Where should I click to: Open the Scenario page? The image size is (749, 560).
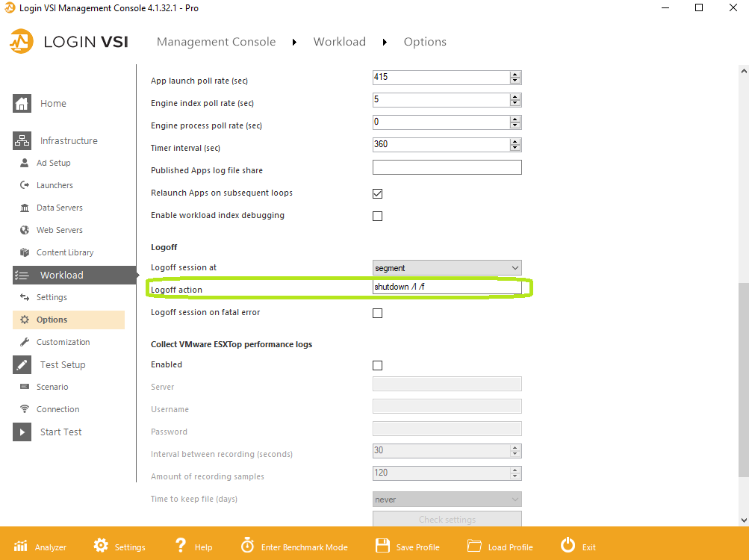(52, 387)
